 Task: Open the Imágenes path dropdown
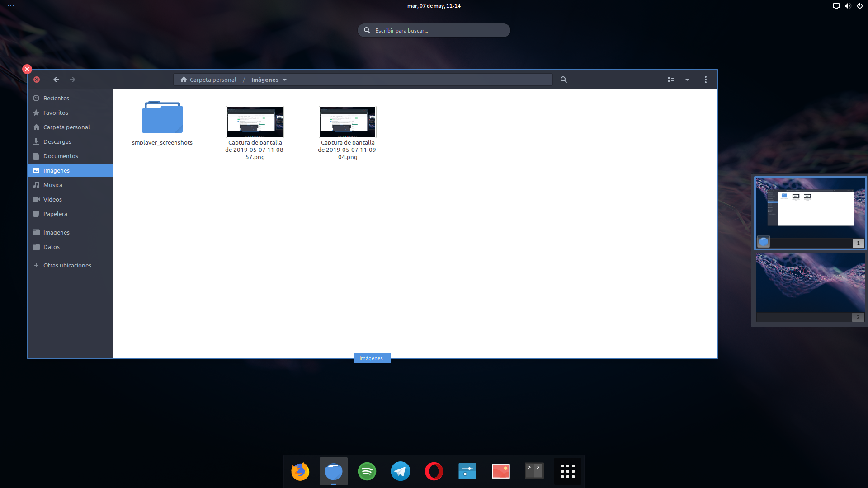pos(285,80)
